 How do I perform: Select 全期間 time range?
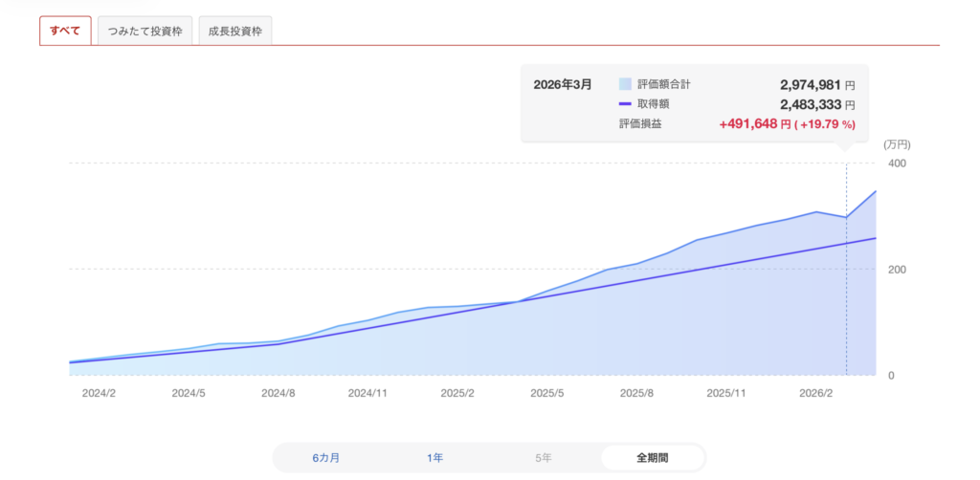coord(653,457)
